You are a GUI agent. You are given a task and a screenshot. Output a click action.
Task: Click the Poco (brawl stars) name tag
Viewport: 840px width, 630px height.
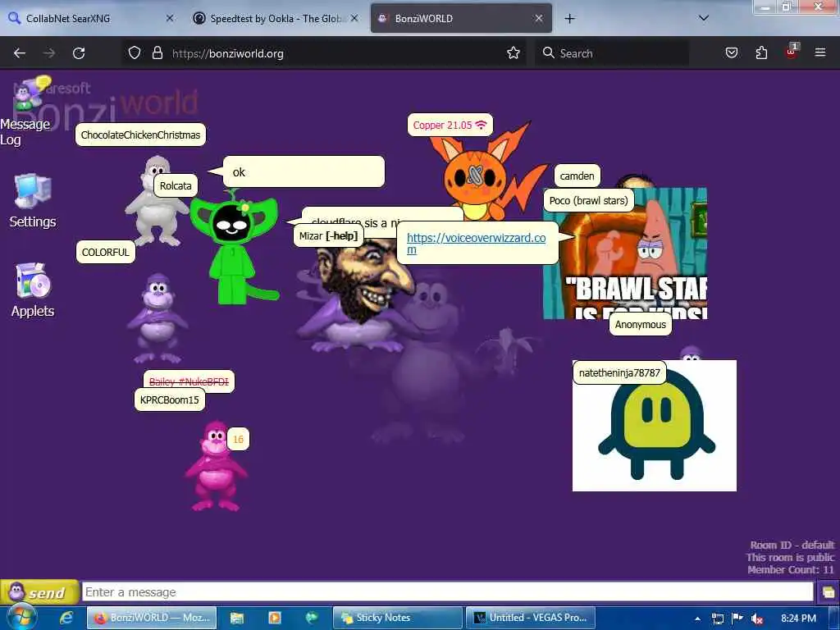point(588,200)
